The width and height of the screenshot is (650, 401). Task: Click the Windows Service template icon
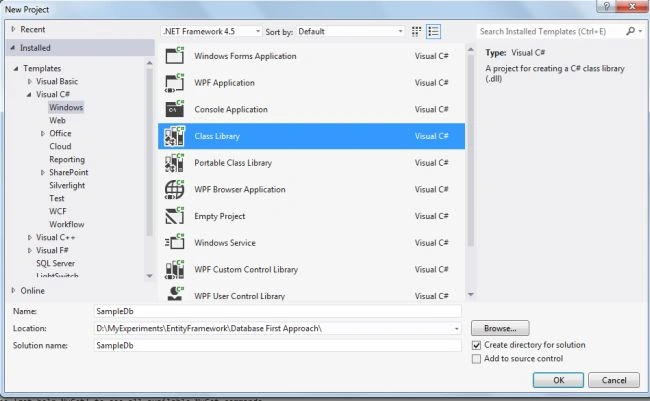[175, 243]
